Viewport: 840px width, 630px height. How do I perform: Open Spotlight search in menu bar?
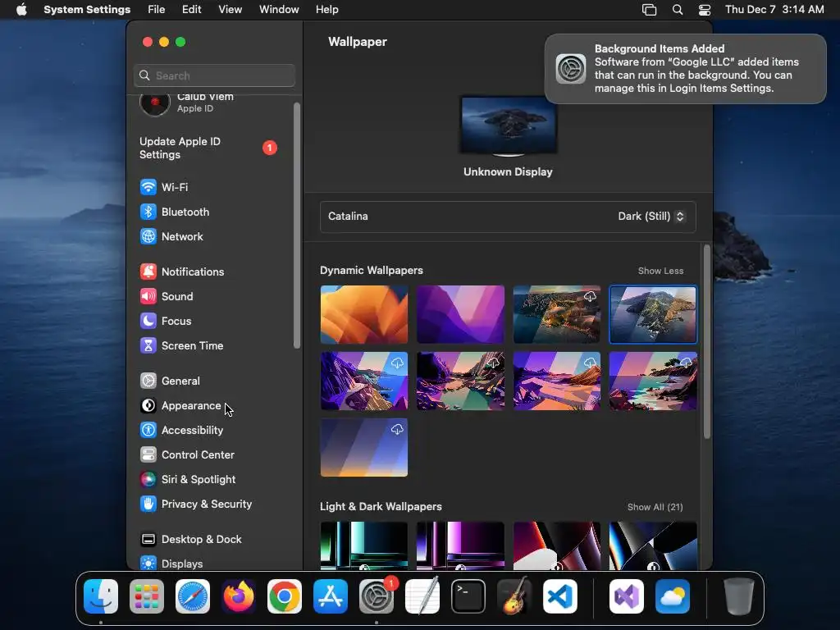678,10
